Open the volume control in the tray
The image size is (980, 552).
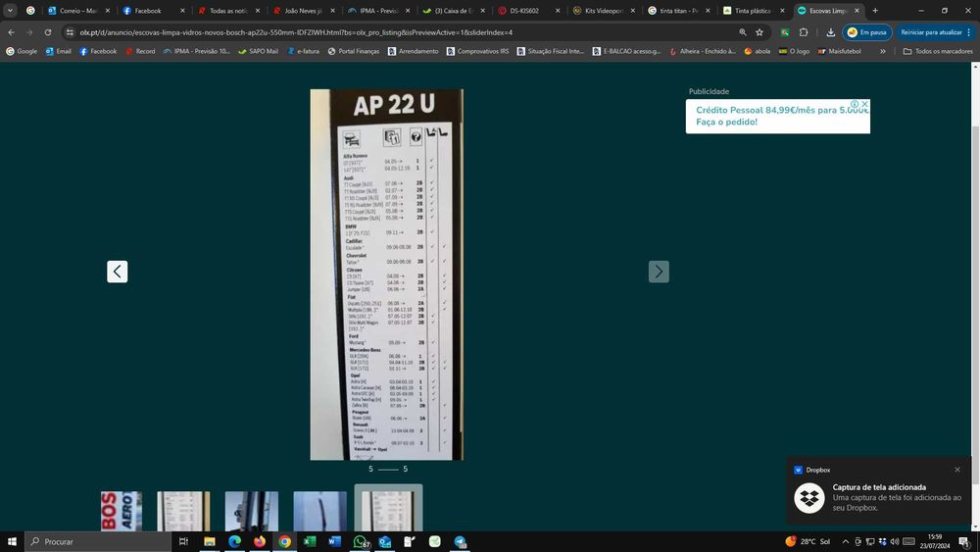click(895, 541)
